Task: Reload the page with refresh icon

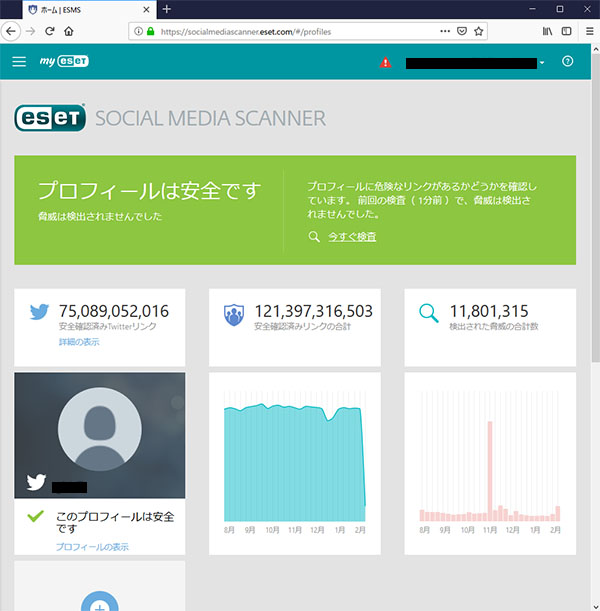Action: 49,31
